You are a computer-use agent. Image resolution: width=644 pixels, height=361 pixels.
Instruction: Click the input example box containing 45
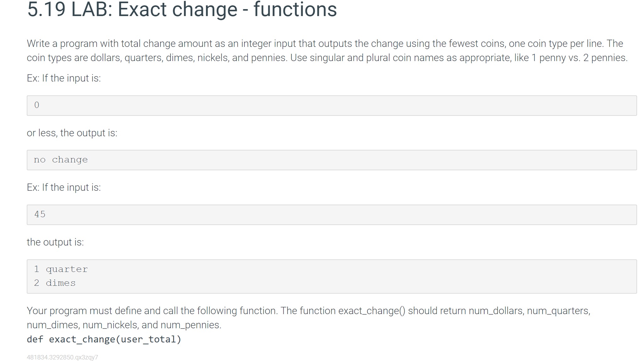click(332, 215)
